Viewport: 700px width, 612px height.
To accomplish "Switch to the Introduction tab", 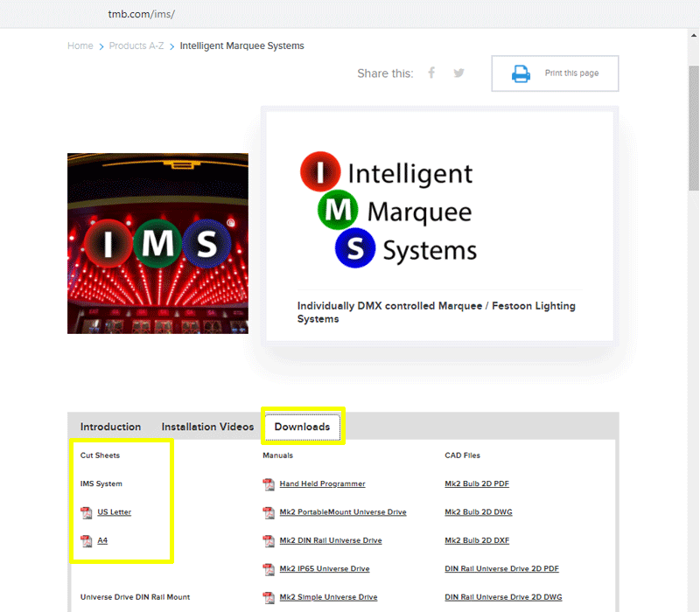I will [110, 427].
